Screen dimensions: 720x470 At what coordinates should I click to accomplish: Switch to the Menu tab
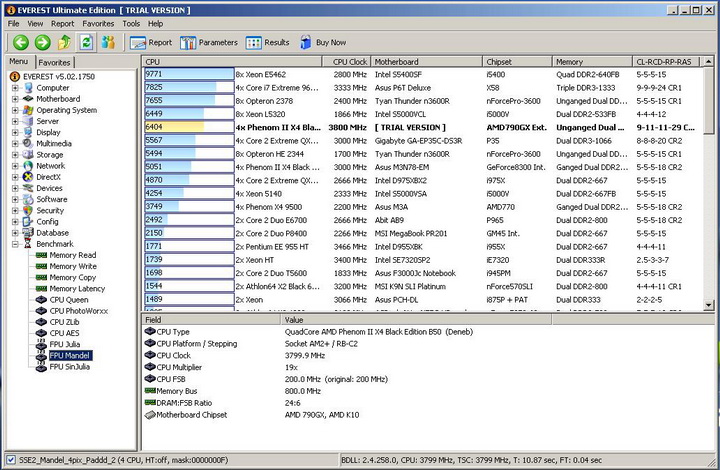pos(19,62)
